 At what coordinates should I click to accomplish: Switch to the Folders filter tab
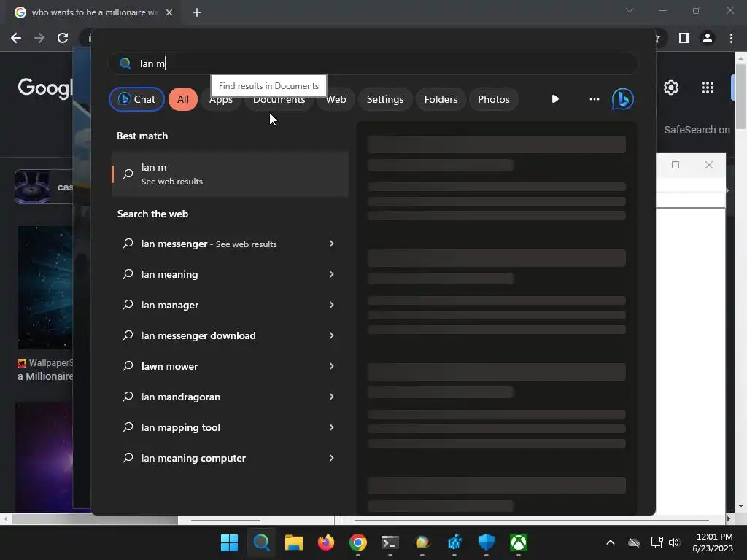441,99
